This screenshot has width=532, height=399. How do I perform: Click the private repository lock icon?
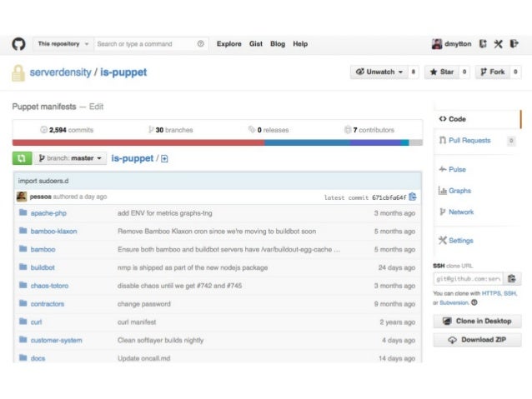[x=18, y=72]
